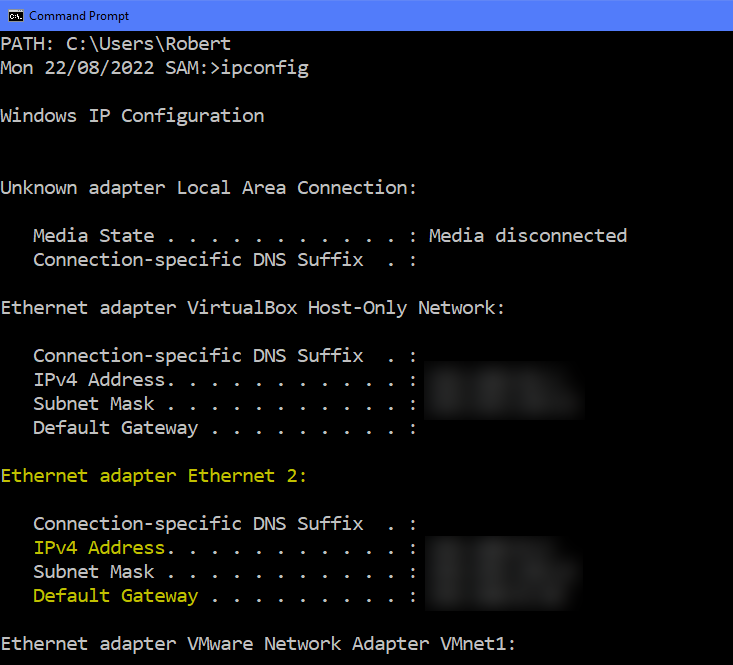Image resolution: width=733 pixels, height=665 pixels.
Task: Click the Media State label
Action: coord(93,236)
